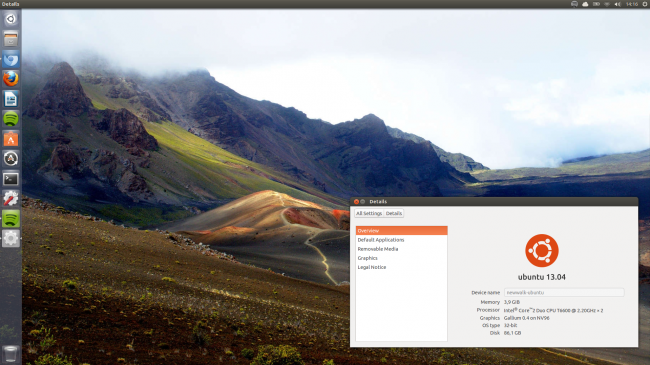
Task: Open the Terminal launcher icon
Action: (x=11, y=179)
